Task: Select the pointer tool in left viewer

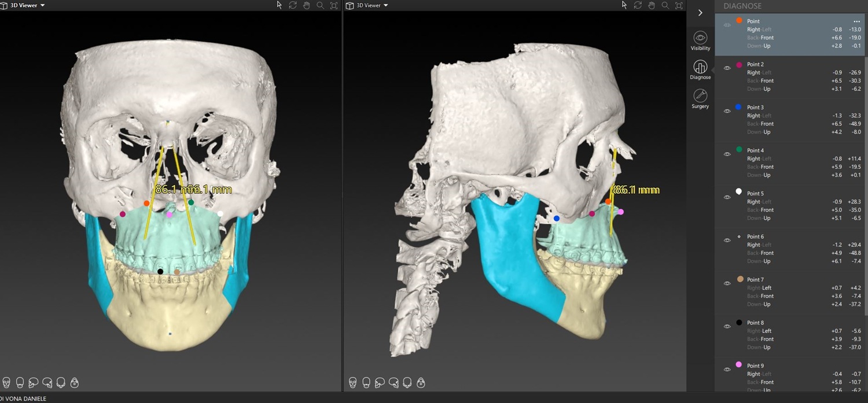Action: pyautogui.click(x=279, y=5)
